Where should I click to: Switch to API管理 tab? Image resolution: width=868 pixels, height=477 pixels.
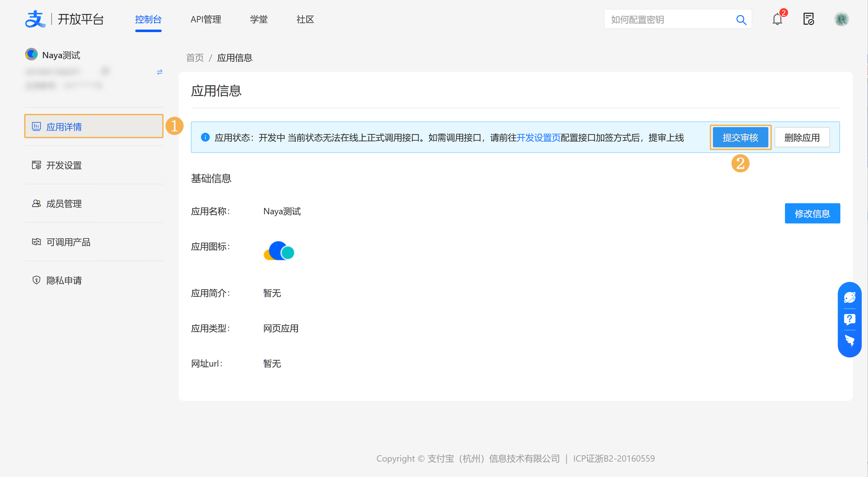pos(206,20)
